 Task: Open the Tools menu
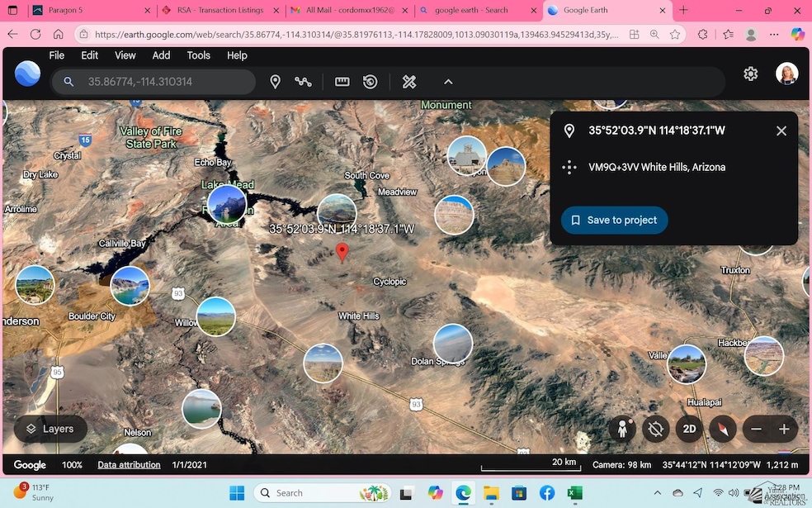[x=198, y=55]
